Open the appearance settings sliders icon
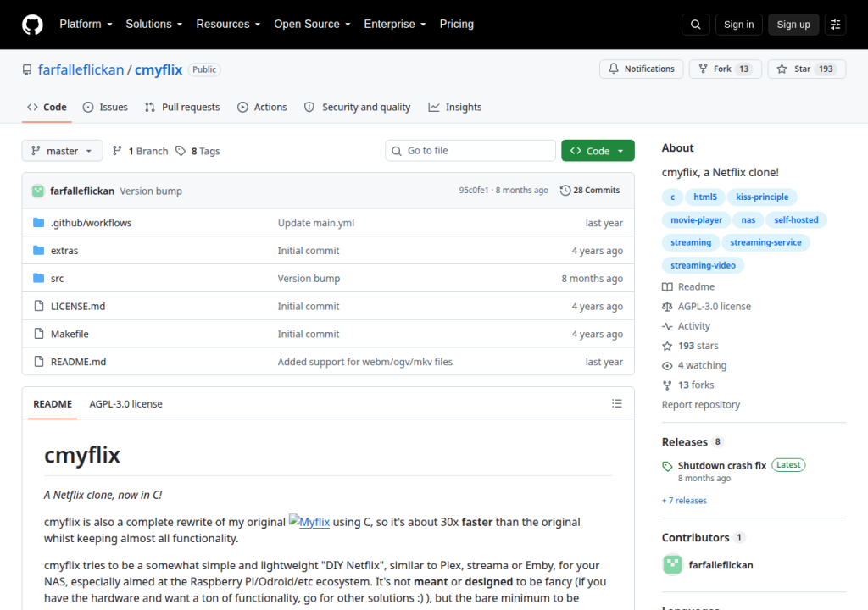 (835, 25)
